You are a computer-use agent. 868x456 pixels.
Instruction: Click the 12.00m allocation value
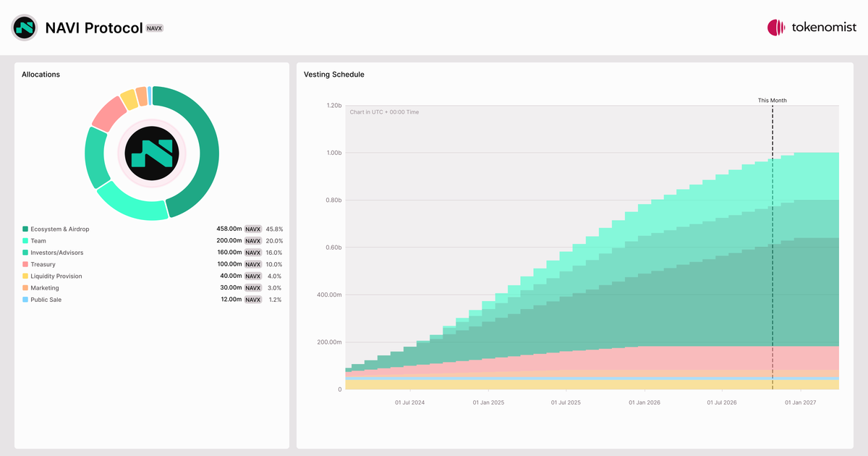[231, 300]
